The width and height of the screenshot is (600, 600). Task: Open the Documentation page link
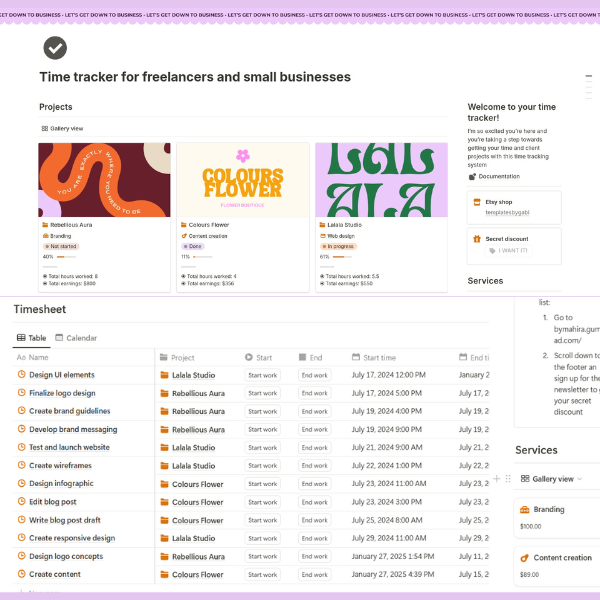click(499, 176)
